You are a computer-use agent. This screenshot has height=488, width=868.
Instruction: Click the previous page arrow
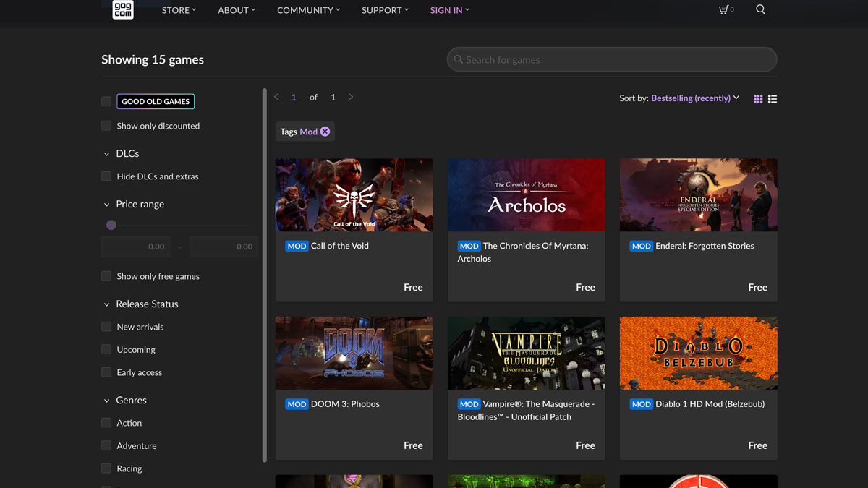(x=276, y=96)
